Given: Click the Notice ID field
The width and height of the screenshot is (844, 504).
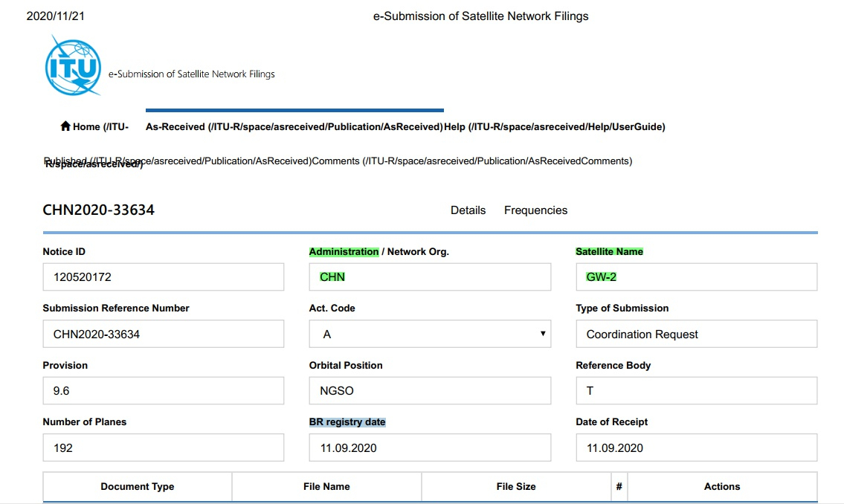Looking at the screenshot, I should pos(163,277).
